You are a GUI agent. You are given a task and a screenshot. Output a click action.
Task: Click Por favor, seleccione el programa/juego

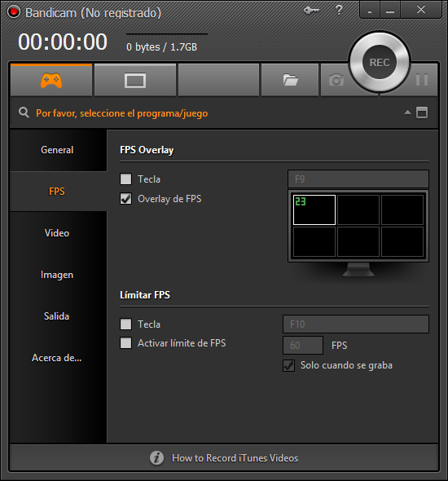point(122,113)
